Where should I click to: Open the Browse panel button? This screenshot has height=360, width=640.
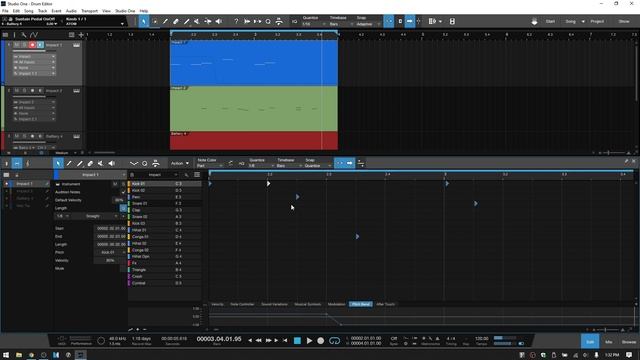[629, 342]
